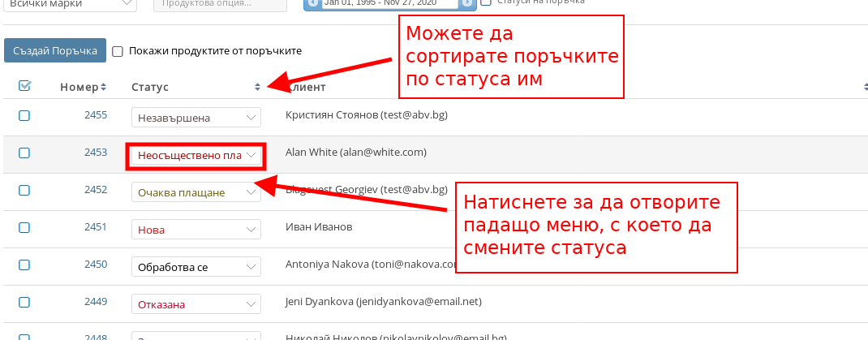Enable 'Покажи продуктите от поръчките' checkbox
868x340 pixels.
point(118,51)
